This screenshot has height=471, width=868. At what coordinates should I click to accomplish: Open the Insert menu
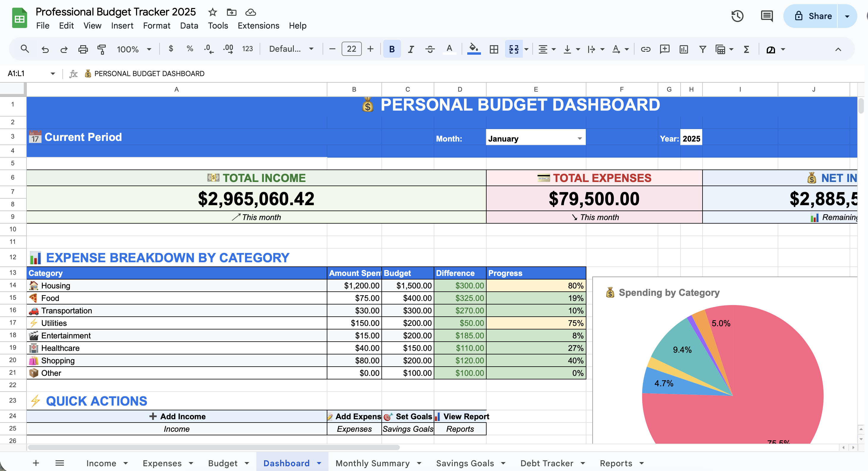tap(122, 26)
